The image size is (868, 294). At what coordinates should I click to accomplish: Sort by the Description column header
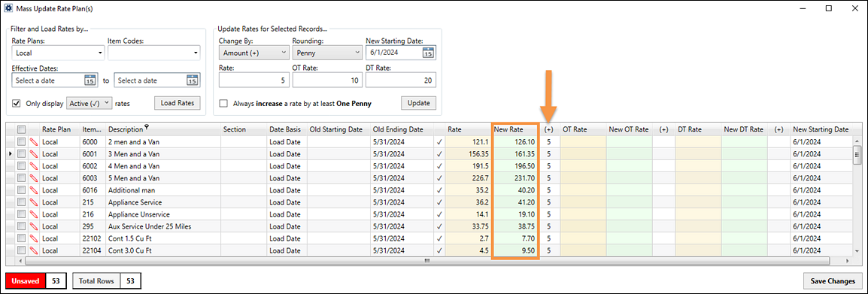tap(163, 129)
